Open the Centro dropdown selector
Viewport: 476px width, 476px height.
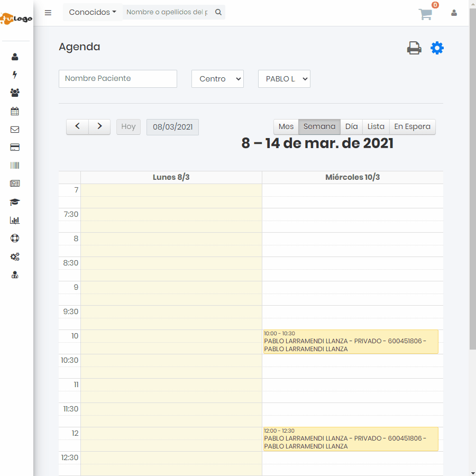click(217, 79)
